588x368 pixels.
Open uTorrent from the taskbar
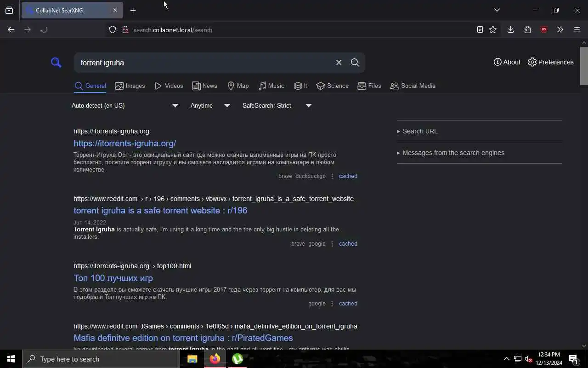[237, 359]
